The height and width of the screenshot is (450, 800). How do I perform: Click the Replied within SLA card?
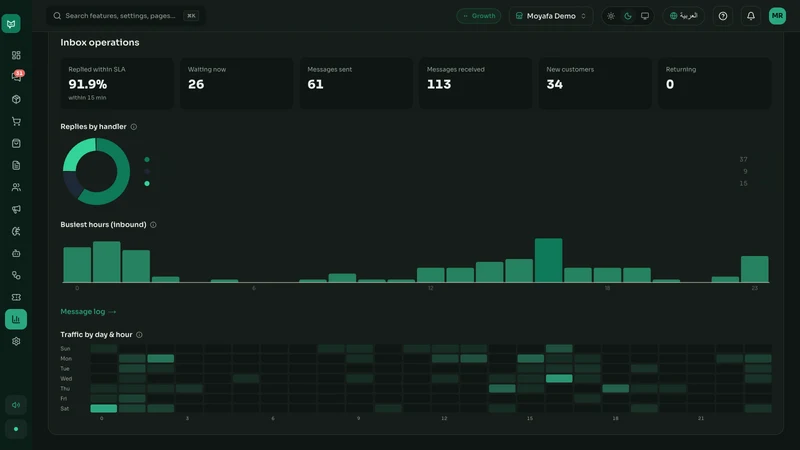coord(117,83)
